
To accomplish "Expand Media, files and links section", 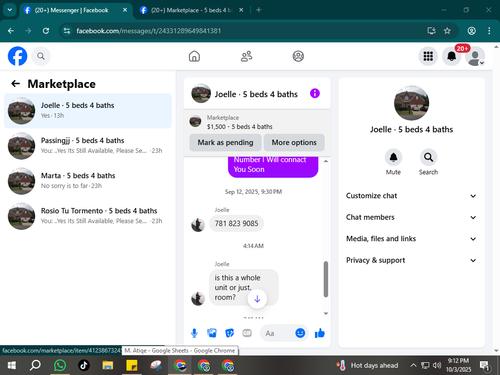I will click(x=411, y=239).
